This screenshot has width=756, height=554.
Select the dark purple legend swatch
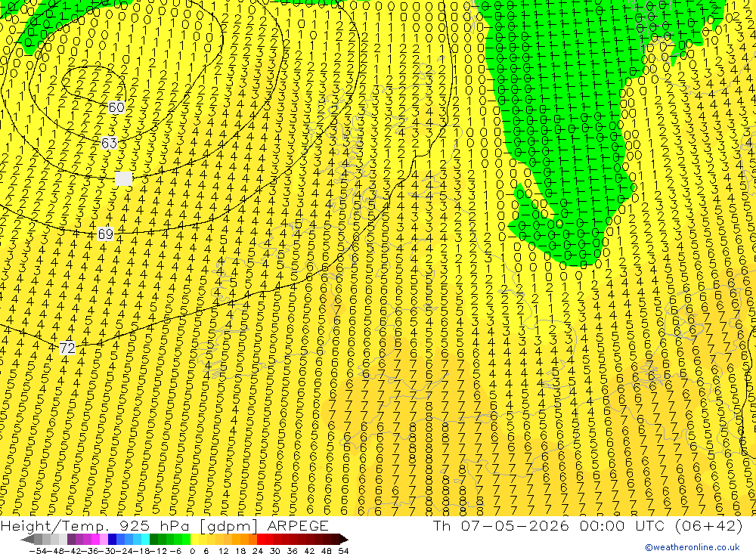pos(71,540)
